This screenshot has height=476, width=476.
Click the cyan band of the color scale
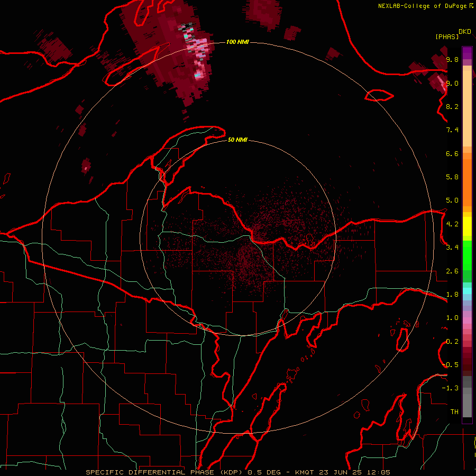pos(467,290)
